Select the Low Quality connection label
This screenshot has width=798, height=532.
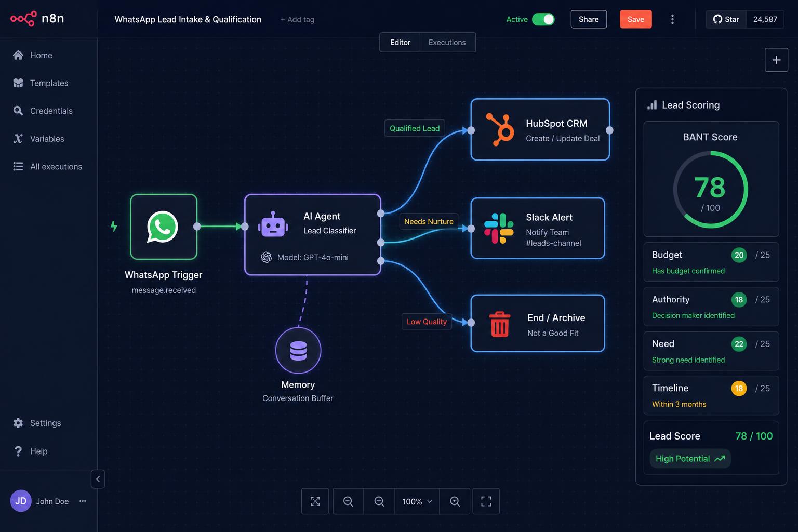click(427, 322)
